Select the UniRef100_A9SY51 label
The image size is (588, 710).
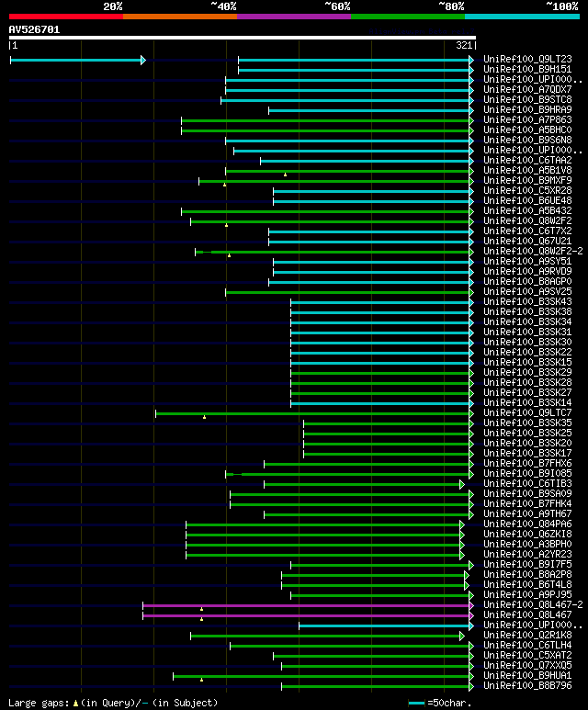[x=527, y=261]
